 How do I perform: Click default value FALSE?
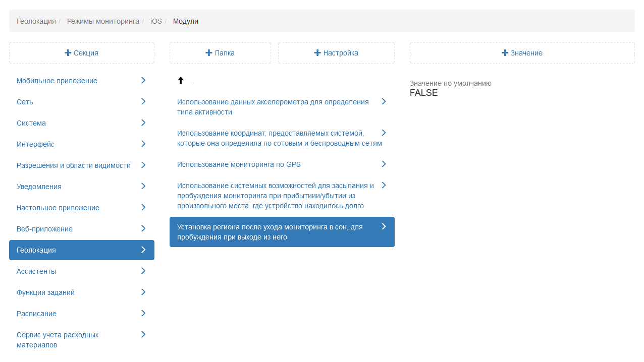[x=423, y=93]
